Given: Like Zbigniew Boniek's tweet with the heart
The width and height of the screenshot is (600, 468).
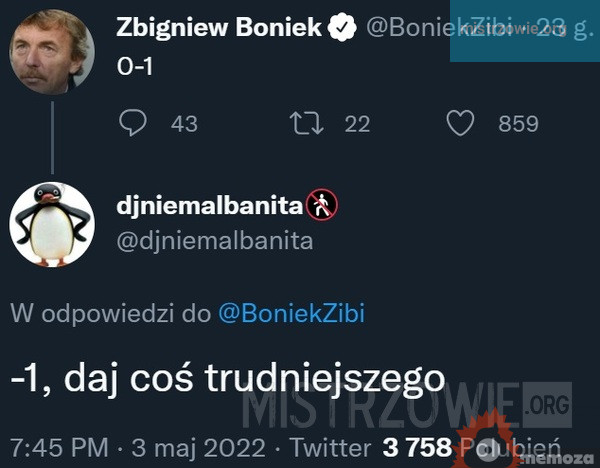Looking at the screenshot, I should tap(459, 123).
